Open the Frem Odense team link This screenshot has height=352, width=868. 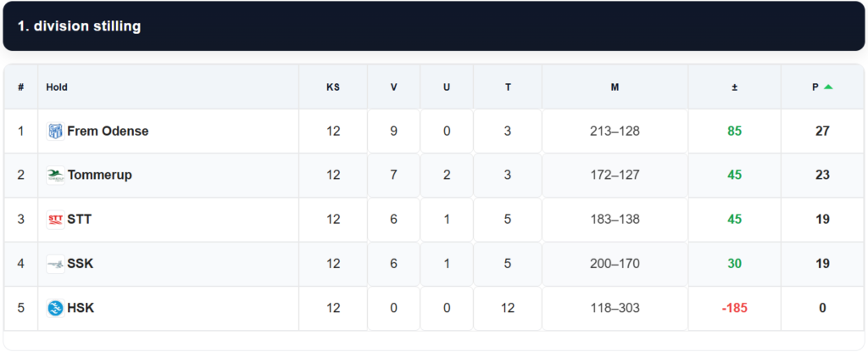point(108,131)
